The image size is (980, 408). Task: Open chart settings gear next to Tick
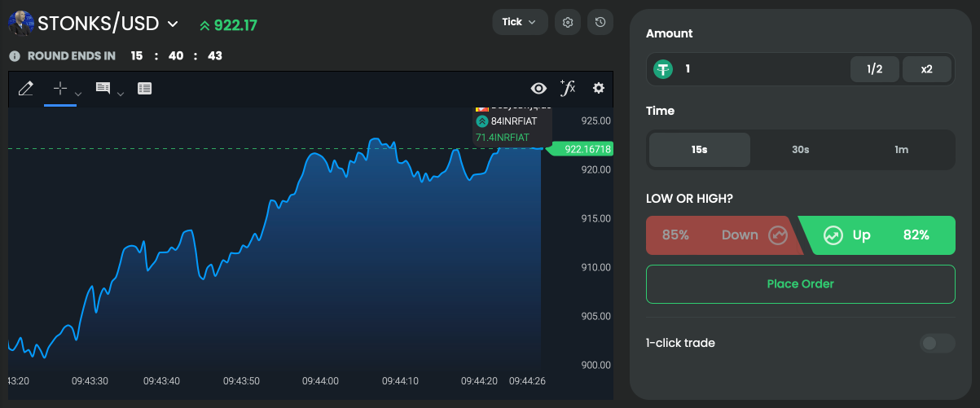tap(568, 22)
